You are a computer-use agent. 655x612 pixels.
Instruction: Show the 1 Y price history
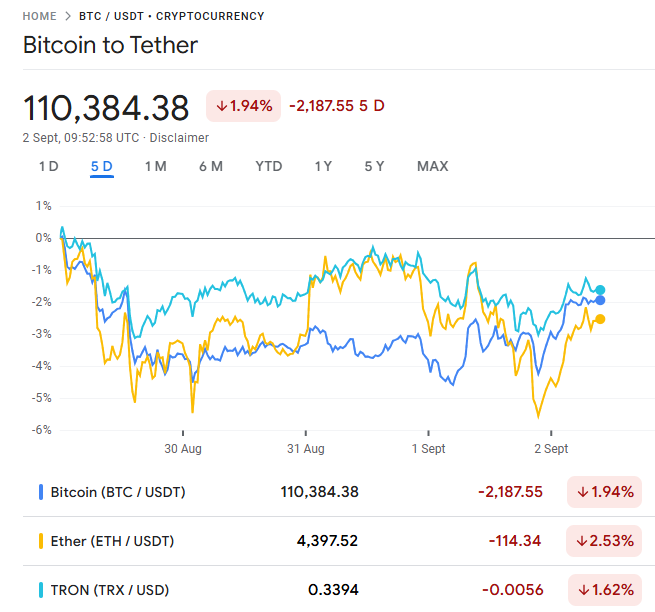coord(323,166)
